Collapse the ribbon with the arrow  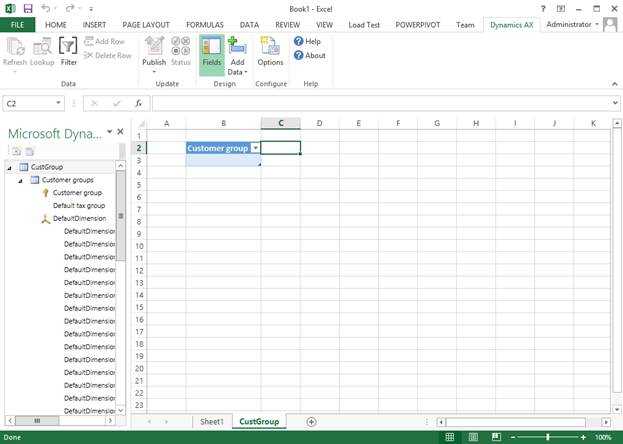coord(615,84)
